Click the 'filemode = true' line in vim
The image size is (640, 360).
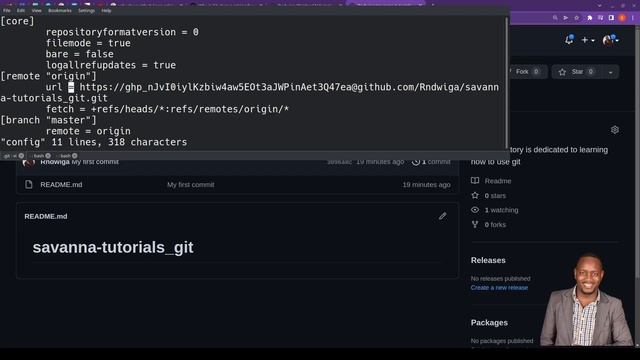point(88,43)
